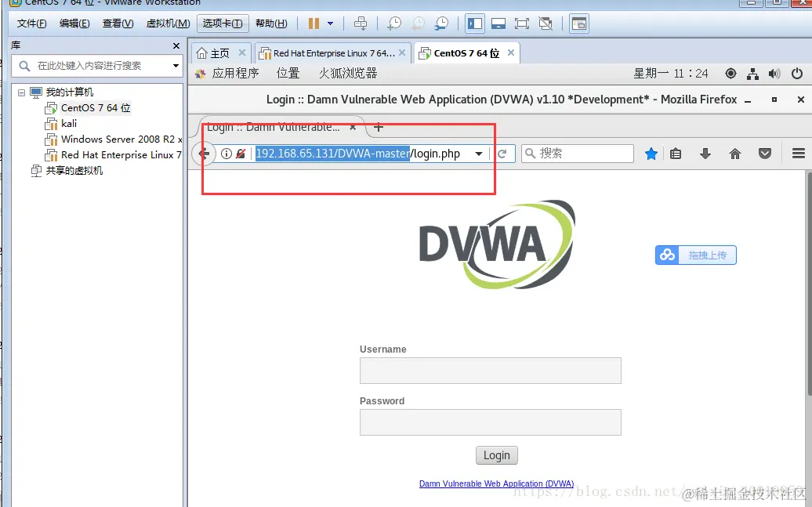Screen dimensions: 812x507
Task: Select the kali virtual machine
Action: click(69, 123)
